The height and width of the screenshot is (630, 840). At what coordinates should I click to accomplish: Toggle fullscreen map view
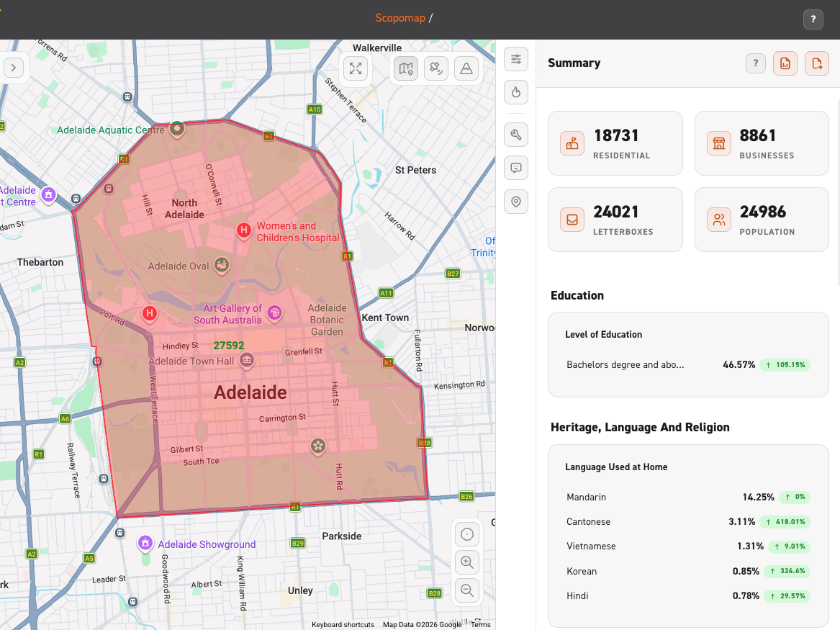click(x=356, y=68)
